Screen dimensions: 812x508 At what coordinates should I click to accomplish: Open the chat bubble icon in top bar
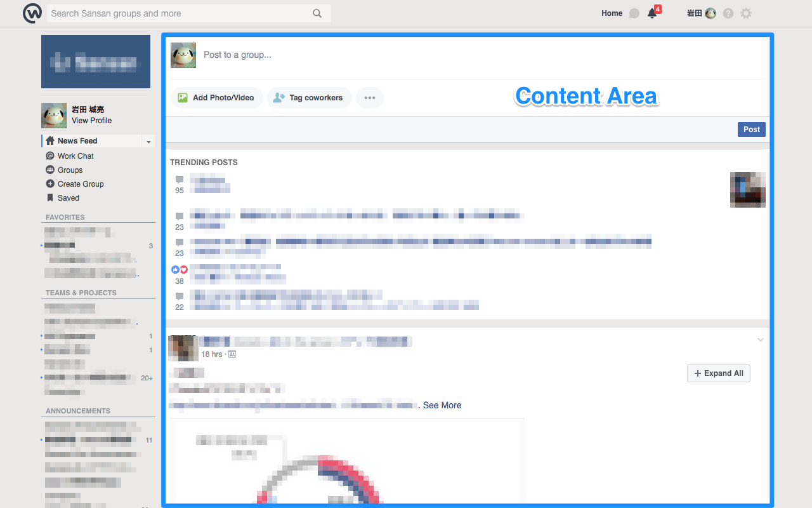[634, 13]
